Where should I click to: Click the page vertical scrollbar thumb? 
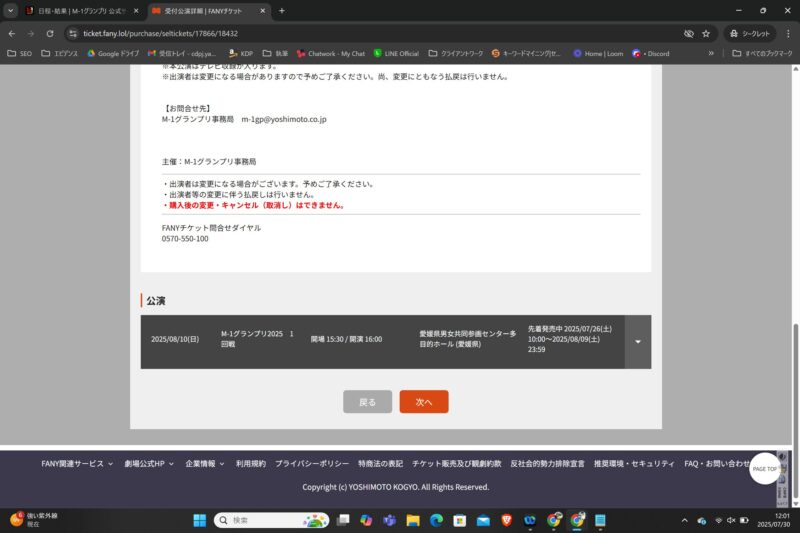pyautogui.click(x=795, y=411)
